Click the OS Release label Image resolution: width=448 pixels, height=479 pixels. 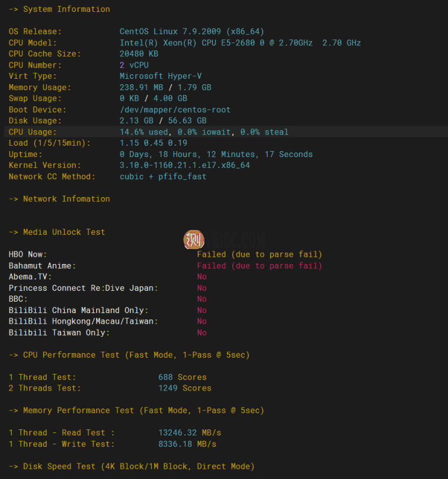tap(35, 32)
